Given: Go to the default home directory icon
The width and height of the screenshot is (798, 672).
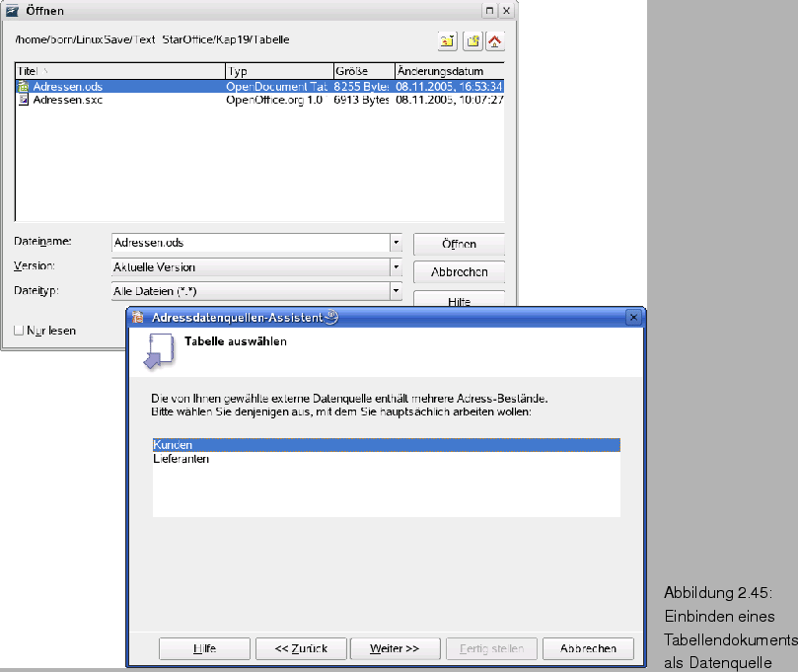Looking at the screenshot, I should click(495, 40).
